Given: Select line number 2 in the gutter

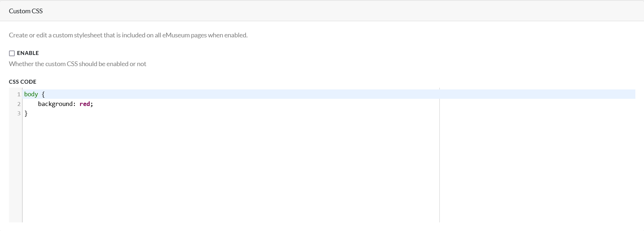Looking at the screenshot, I should point(18,104).
